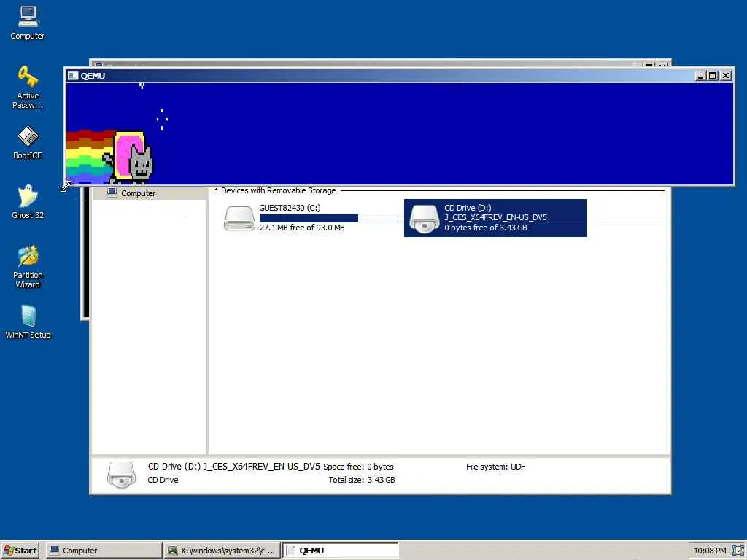Switch to X:\windows\system32 command prompt taskbar button
This screenshot has height=560, width=747.
222,551
